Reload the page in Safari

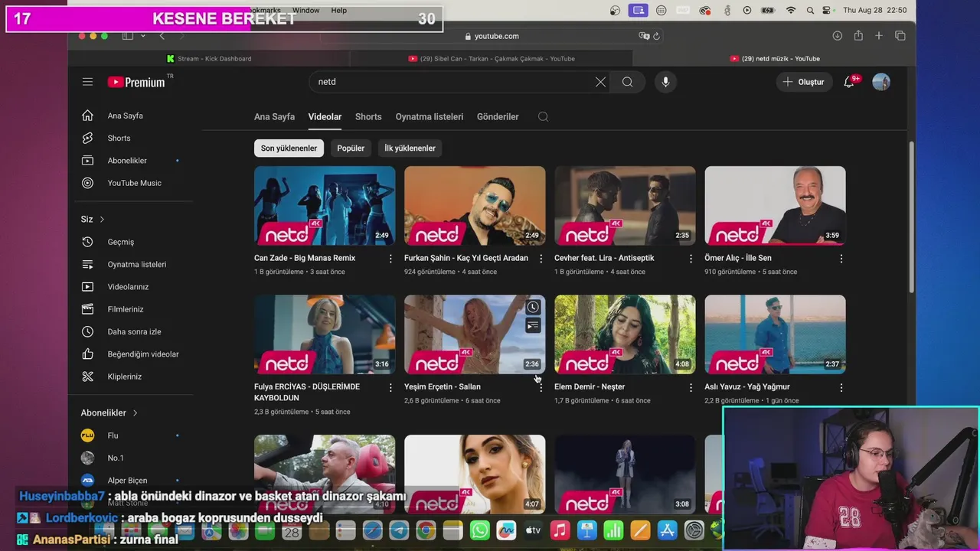pos(656,36)
